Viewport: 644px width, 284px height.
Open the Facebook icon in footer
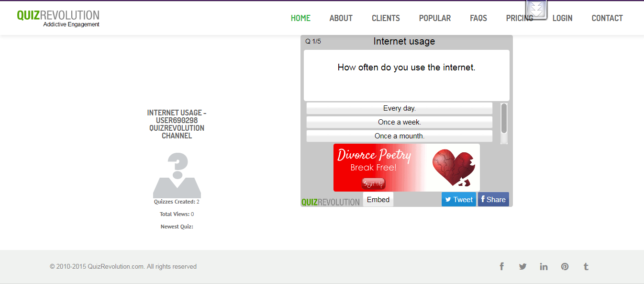501,267
